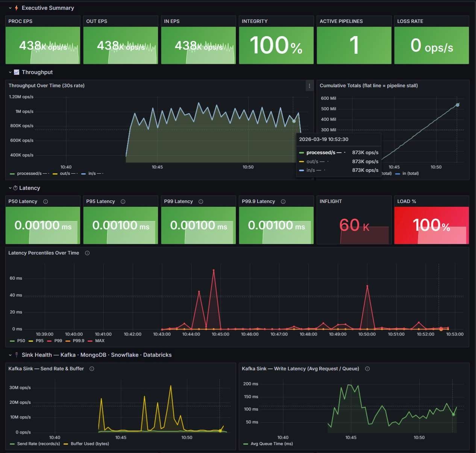Click the info icon beside Latency Percentiles Over Time
Screen dimensions: 476x453
[87, 253]
